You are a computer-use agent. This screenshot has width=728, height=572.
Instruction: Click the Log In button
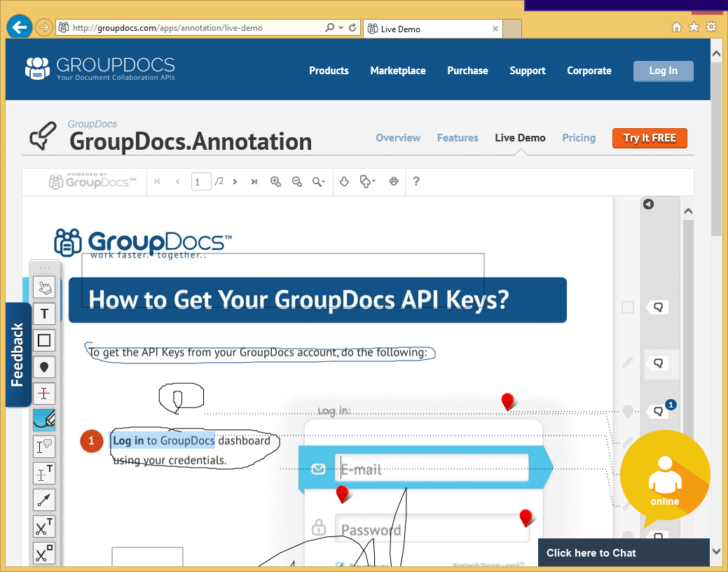663,71
